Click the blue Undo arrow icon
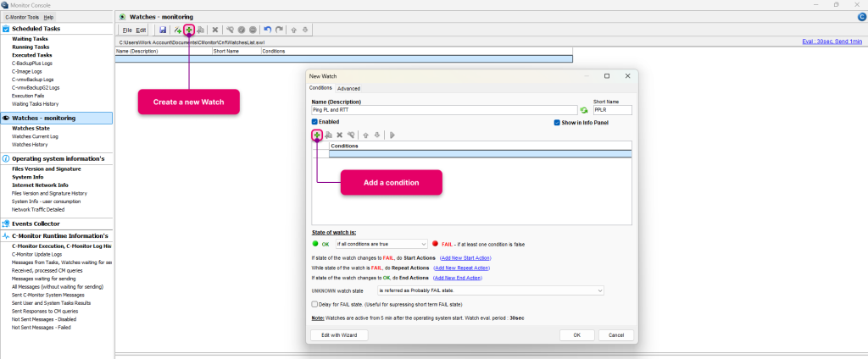Screen dimensions: 868x359 (x=268, y=30)
